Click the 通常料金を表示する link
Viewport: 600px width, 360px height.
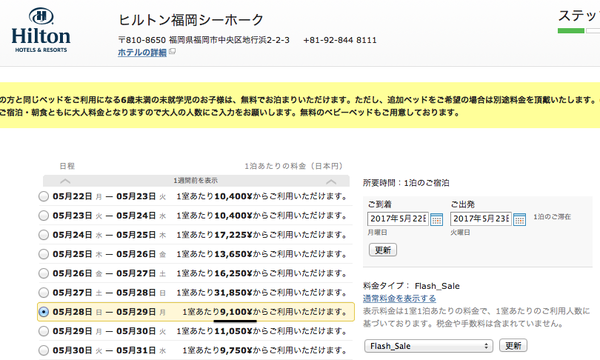[399, 298]
